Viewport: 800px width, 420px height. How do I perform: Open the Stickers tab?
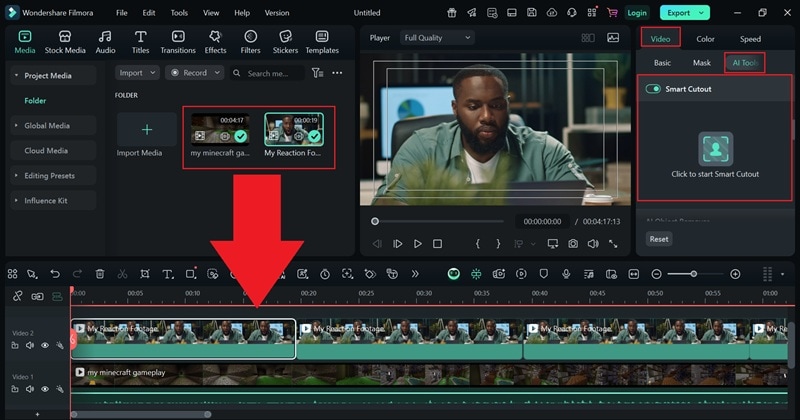285,42
